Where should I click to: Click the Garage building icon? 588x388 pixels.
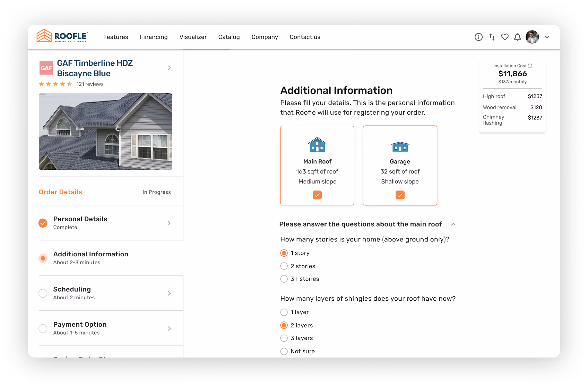tap(400, 147)
